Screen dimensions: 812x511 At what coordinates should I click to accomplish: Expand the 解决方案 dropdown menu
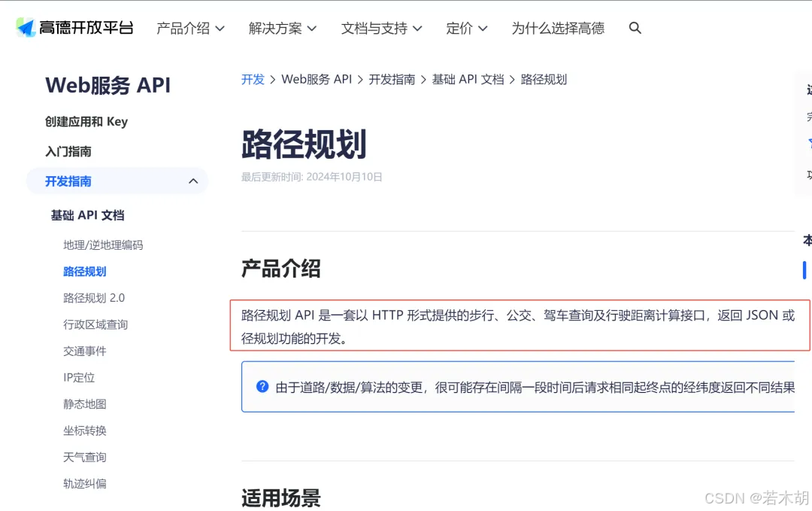click(282, 28)
